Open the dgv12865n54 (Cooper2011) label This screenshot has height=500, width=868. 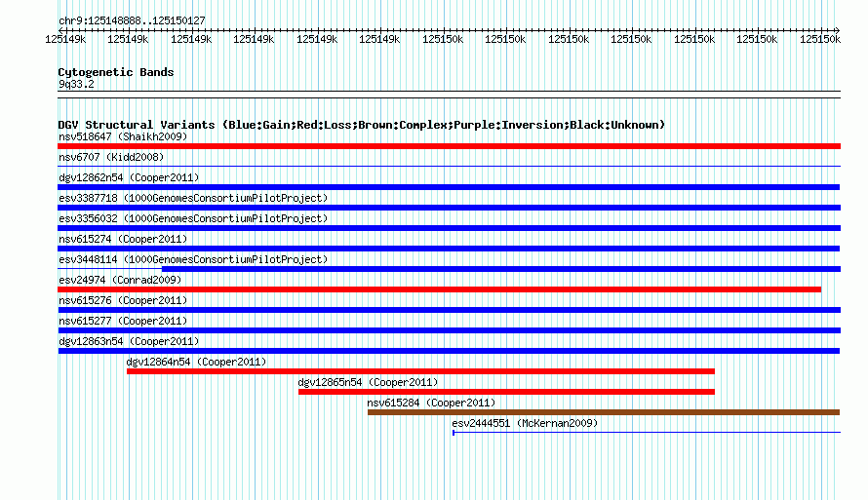click(x=368, y=382)
